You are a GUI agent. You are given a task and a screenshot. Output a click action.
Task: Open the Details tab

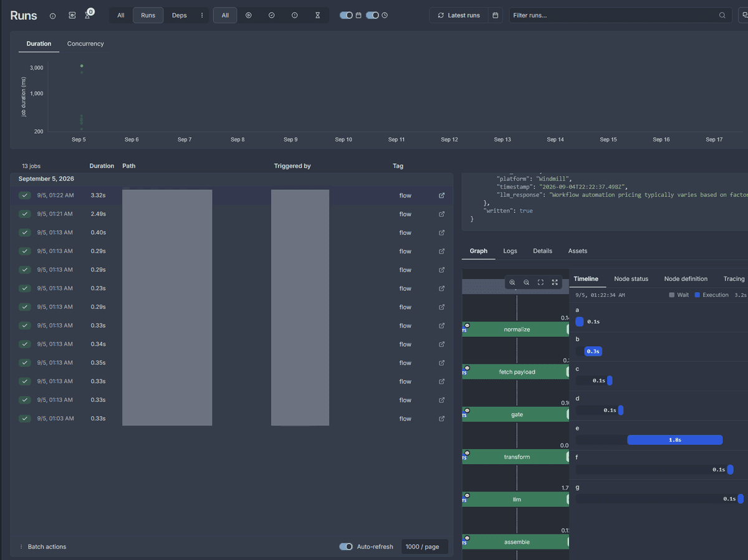pyautogui.click(x=542, y=251)
